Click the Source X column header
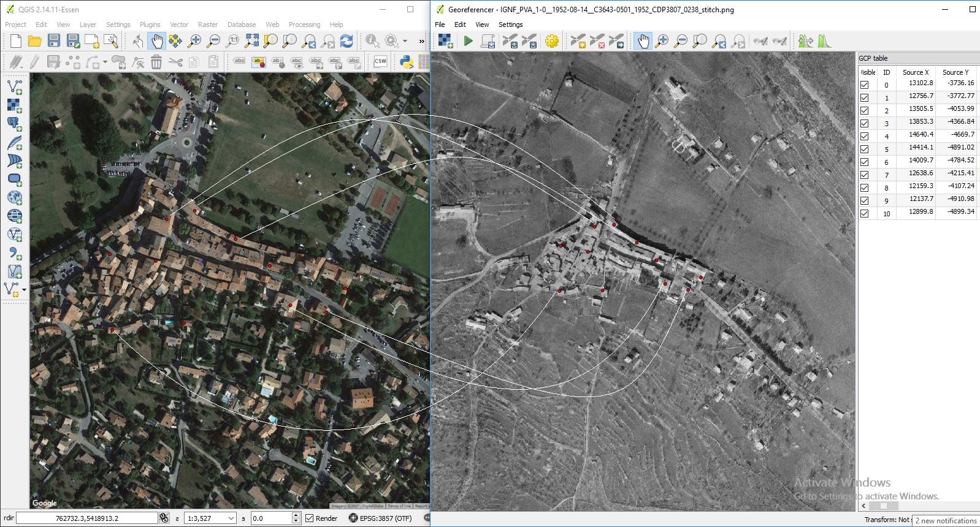Screen dimensions: 980x527 click(916, 72)
